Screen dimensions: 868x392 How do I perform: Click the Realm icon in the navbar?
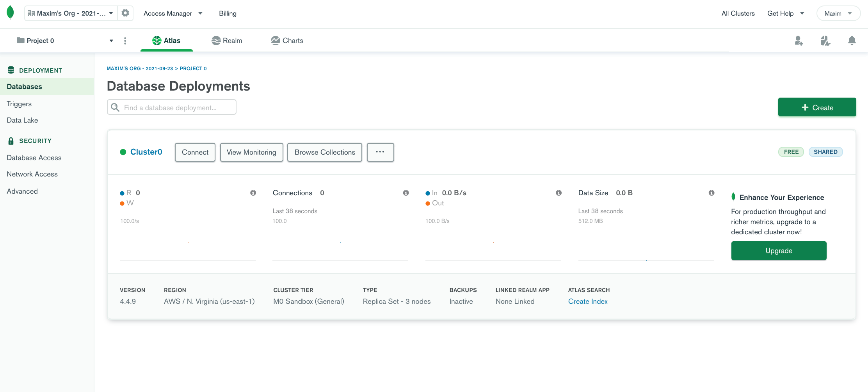(x=216, y=40)
